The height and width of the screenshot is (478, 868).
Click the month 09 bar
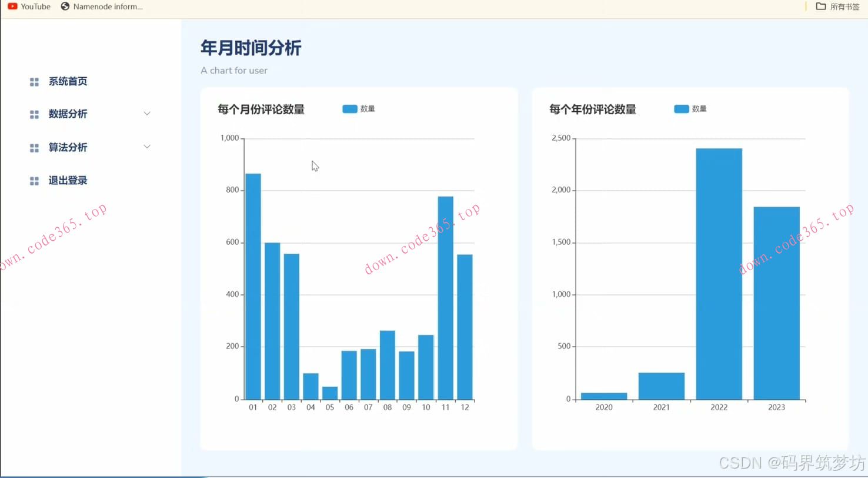coord(406,376)
